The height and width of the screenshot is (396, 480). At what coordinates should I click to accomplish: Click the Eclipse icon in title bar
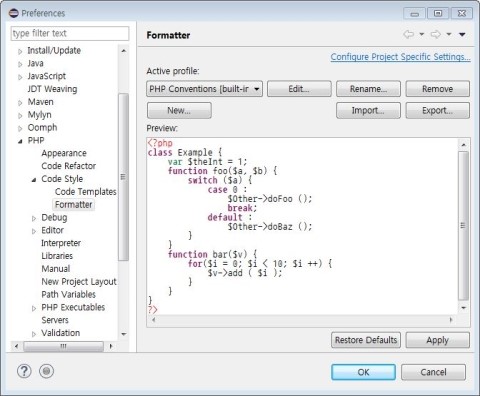point(14,13)
